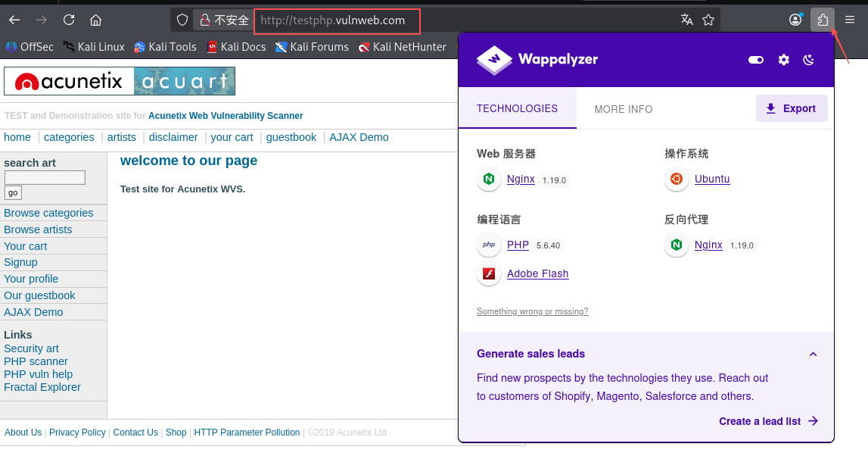Open the categories menu item

tap(69, 137)
